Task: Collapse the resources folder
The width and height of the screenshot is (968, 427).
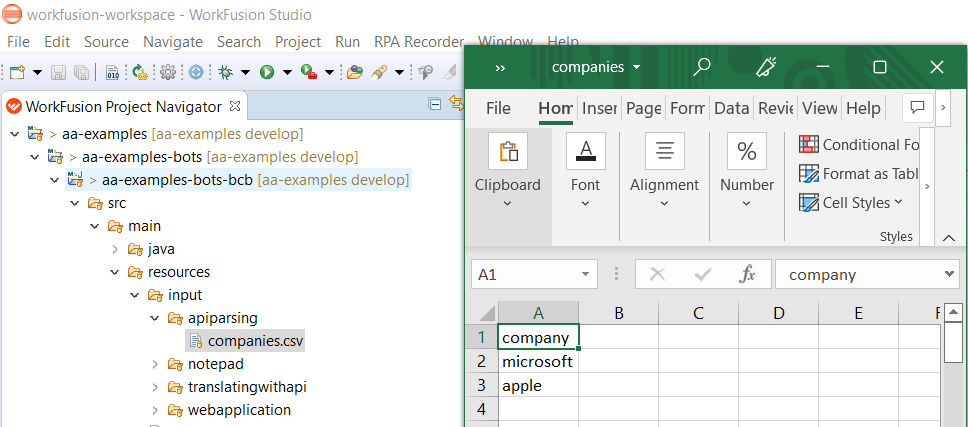Action: 115,272
